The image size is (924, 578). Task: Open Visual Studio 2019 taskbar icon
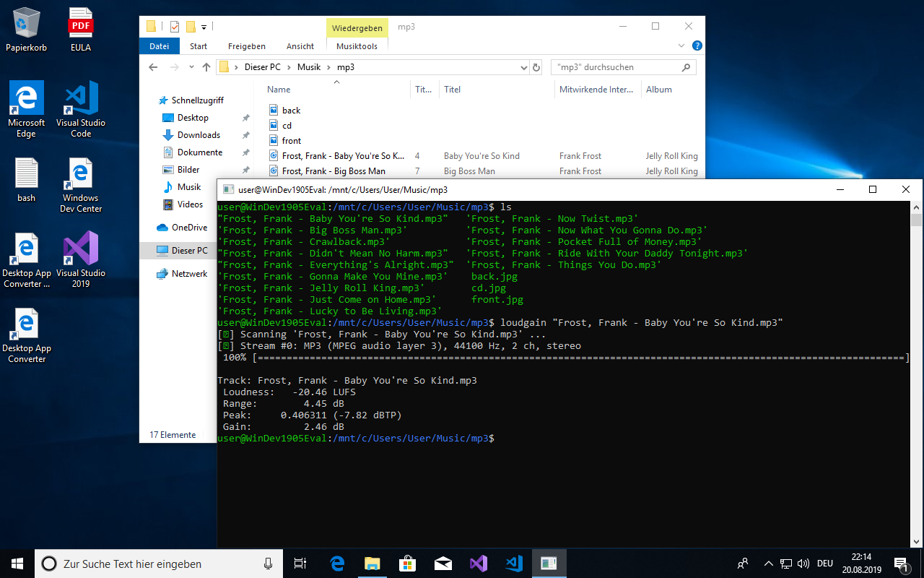tap(478, 563)
